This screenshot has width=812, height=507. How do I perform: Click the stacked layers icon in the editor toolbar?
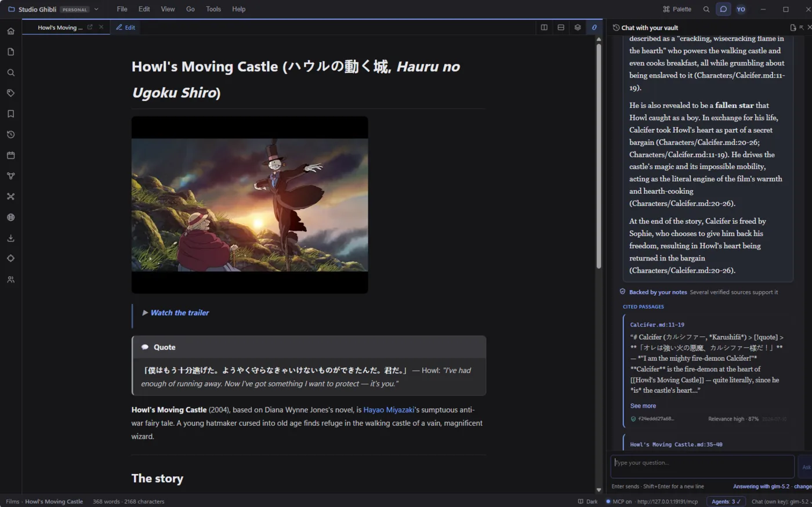click(578, 27)
